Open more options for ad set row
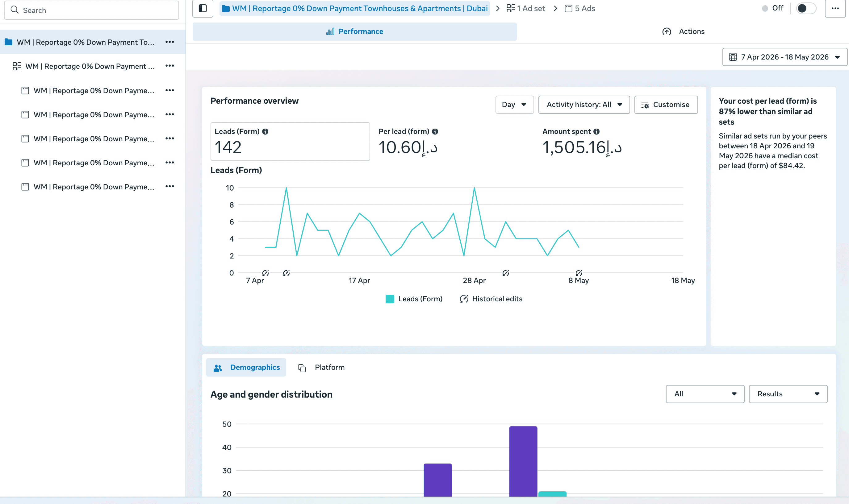 click(169, 66)
